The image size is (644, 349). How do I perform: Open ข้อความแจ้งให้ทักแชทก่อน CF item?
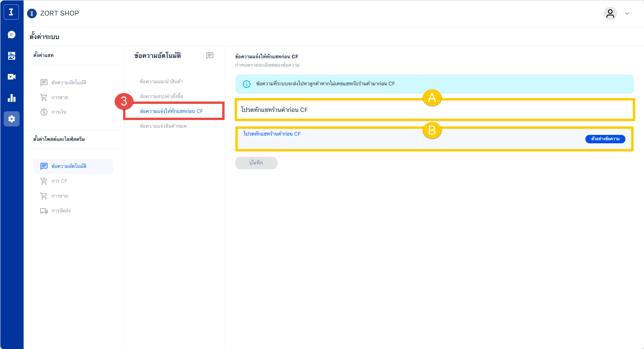[171, 111]
